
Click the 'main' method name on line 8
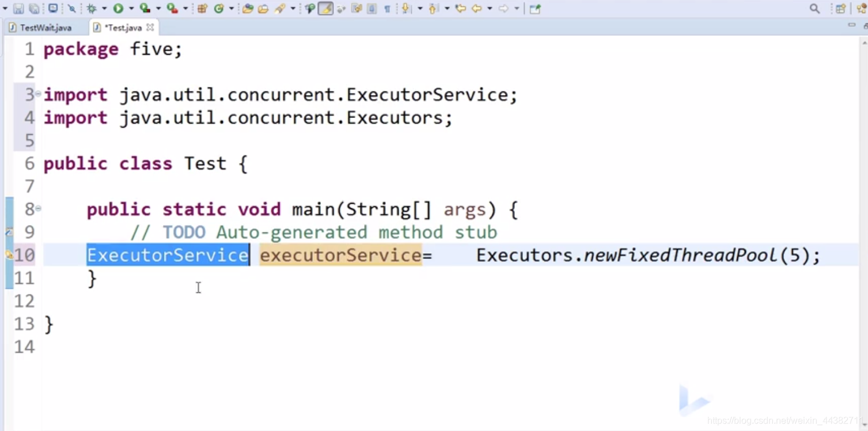tap(313, 209)
